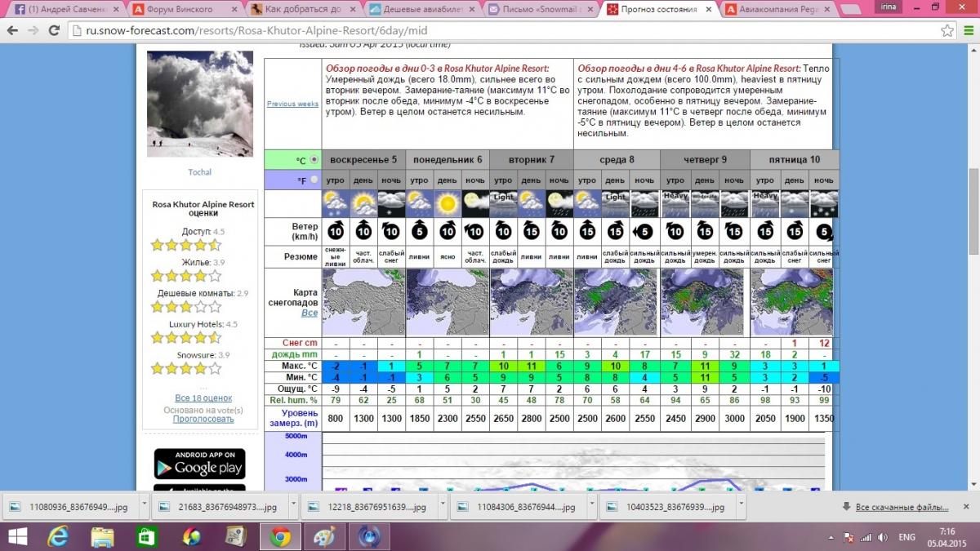Open the Previous weeks link
Image resolution: width=980 pixels, height=551 pixels.
[292, 104]
